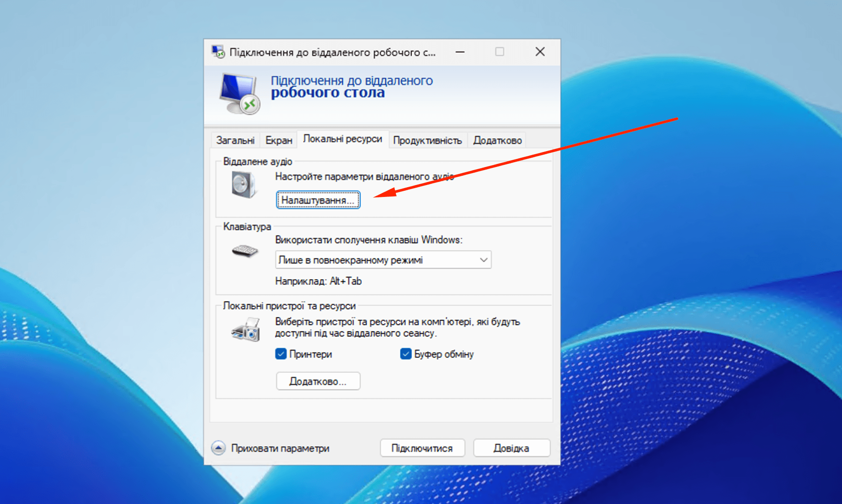This screenshot has height=504, width=842.
Task: Click the Приховати параметри label
Action: click(280, 448)
